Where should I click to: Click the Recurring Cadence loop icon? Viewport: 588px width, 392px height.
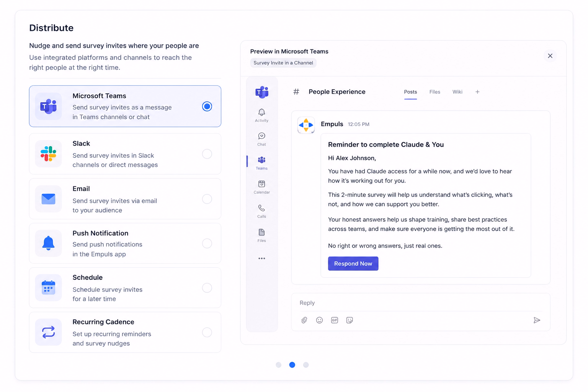point(48,332)
